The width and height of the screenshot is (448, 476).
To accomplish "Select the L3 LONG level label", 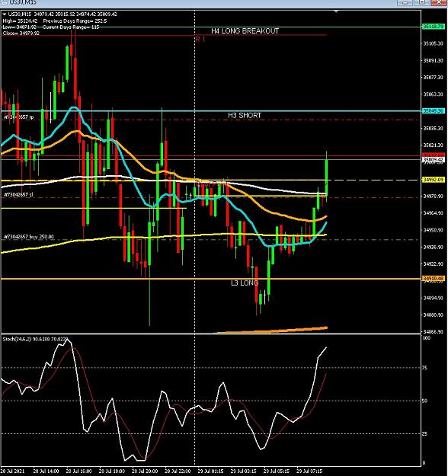I will coord(245,283).
